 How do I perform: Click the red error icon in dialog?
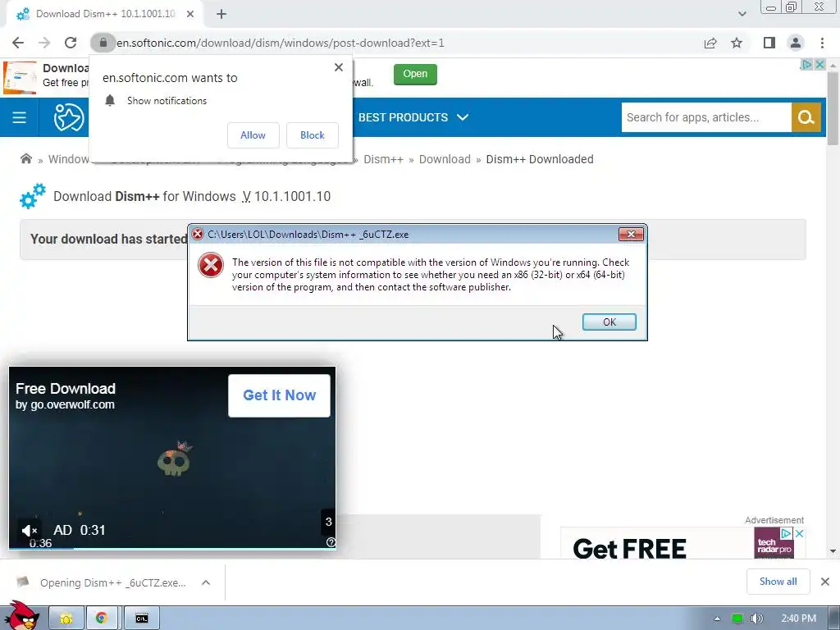pyautogui.click(x=211, y=265)
